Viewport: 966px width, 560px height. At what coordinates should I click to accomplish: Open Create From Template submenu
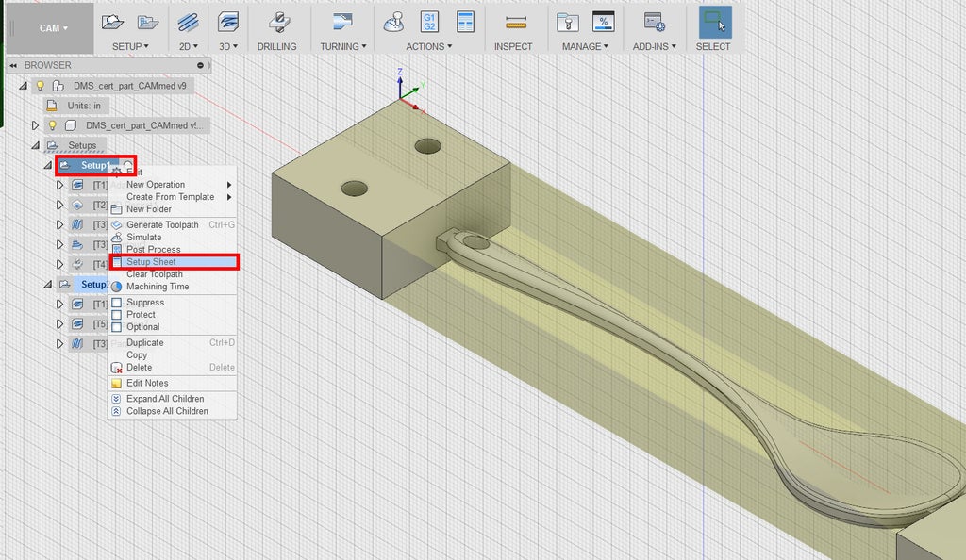[x=173, y=197]
